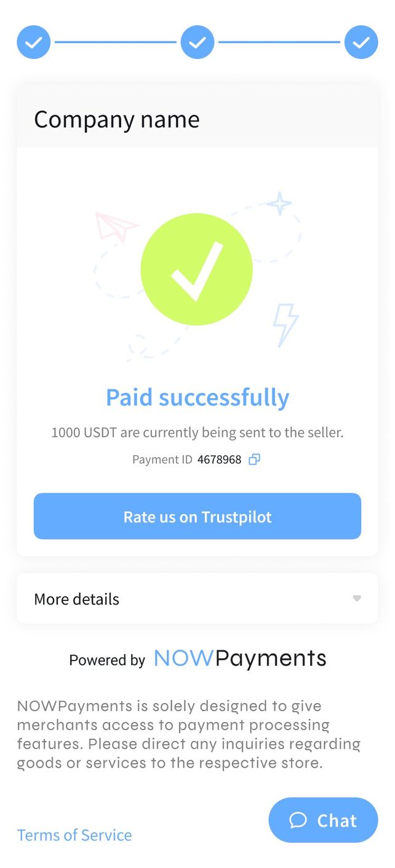Select the middle completed step checkmark
The image size is (395, 868).
(x=197, y=42)
